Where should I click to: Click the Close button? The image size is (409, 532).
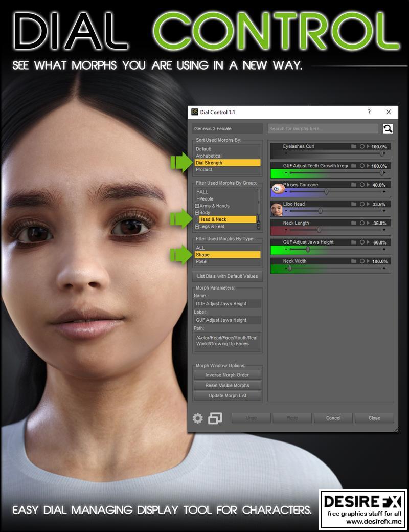[x=374, y=418]
